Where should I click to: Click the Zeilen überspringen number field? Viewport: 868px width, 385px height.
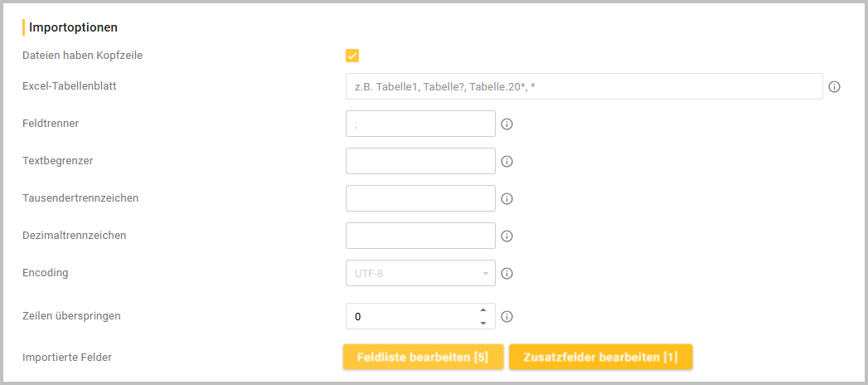(410, 316)
